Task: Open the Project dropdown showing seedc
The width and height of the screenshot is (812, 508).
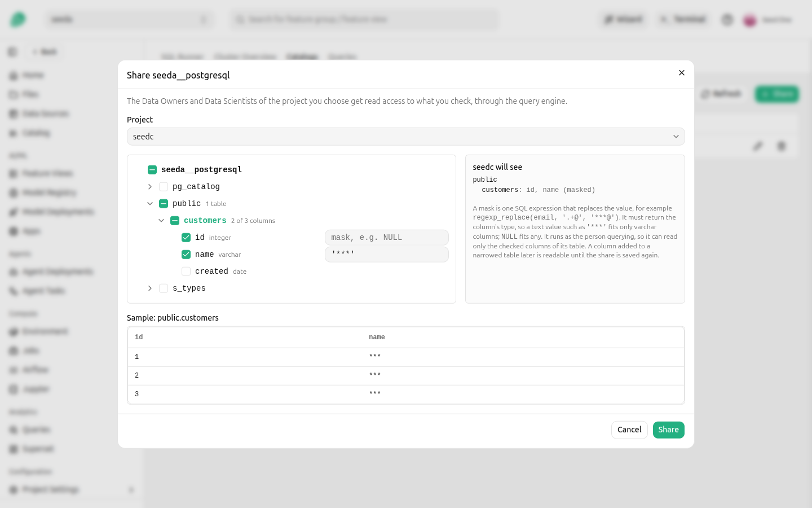Action: click(x=406, y=137)
